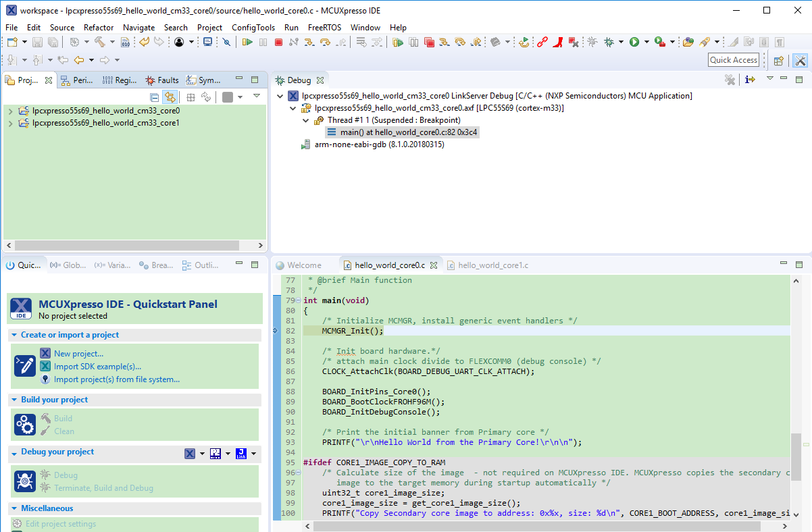Collapse the Create or import a project section

coord(14,335)
